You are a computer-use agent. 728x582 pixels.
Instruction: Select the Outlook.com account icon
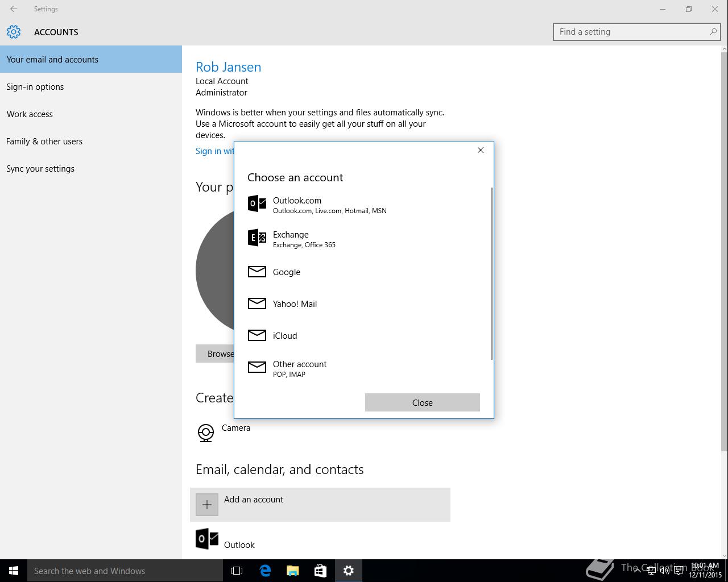[x=257, y=203]
